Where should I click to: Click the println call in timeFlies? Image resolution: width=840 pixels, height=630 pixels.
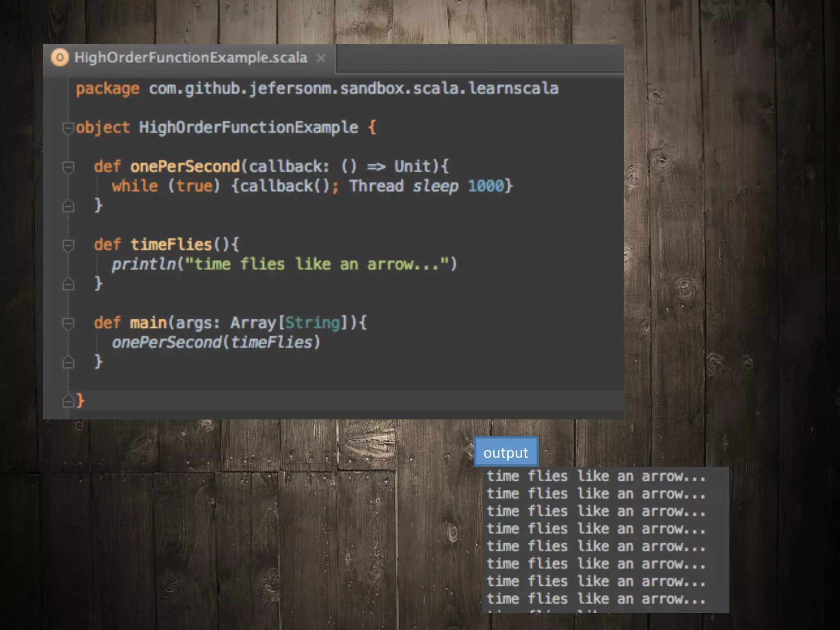(x=144, y=265)
